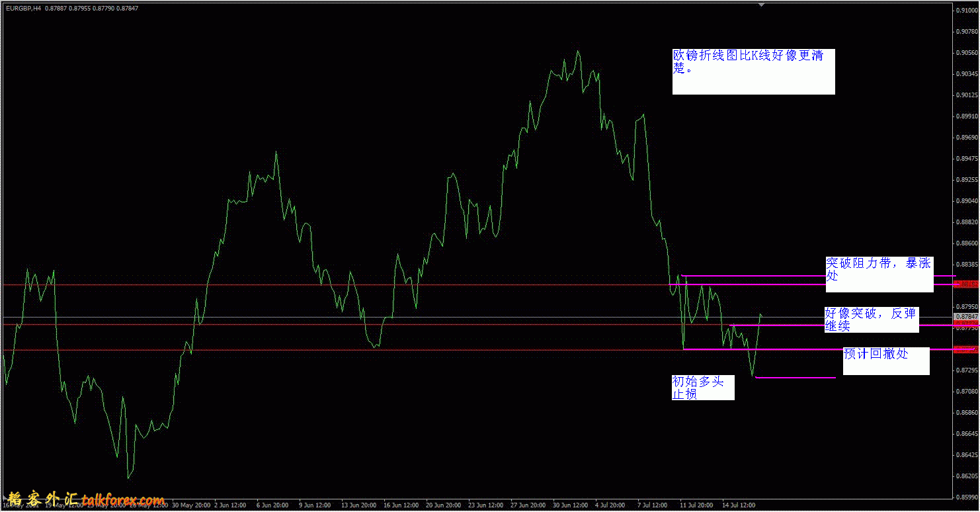Click the 0.89255 price axis label
Screen dimensions: 980x512
coord(966,179)
